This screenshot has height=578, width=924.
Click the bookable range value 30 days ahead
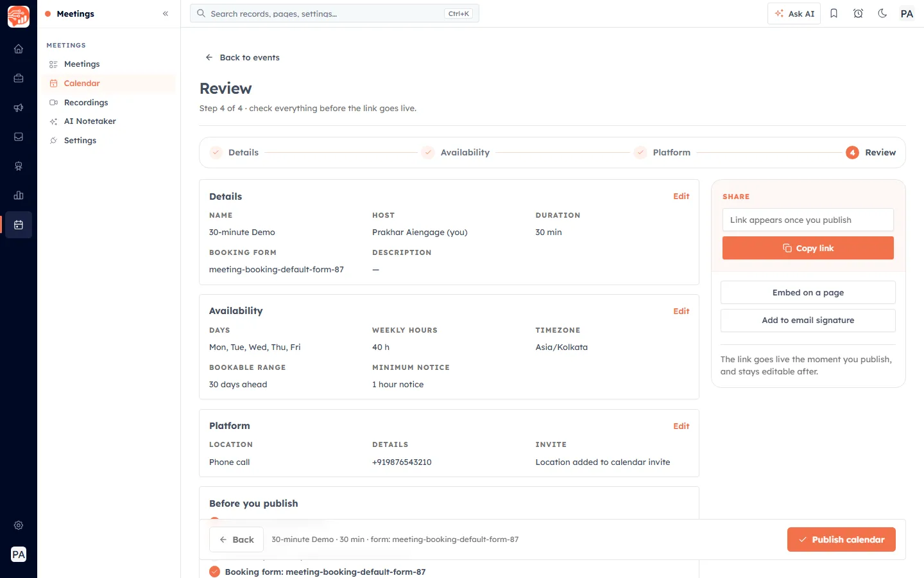pyautogui.click(x=238, y=385)
